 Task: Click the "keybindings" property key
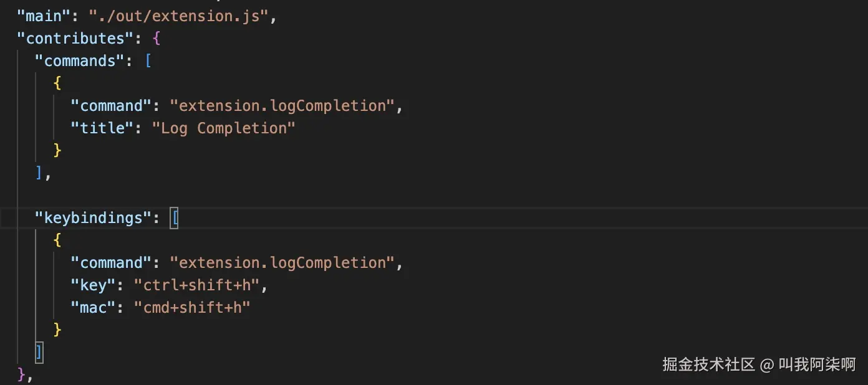(93, 218)
